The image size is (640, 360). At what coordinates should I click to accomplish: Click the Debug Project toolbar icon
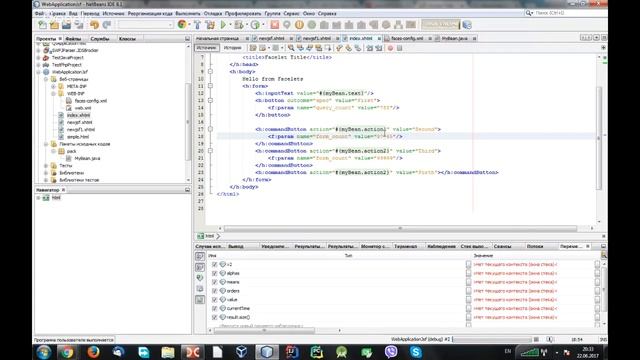[239, 25]
